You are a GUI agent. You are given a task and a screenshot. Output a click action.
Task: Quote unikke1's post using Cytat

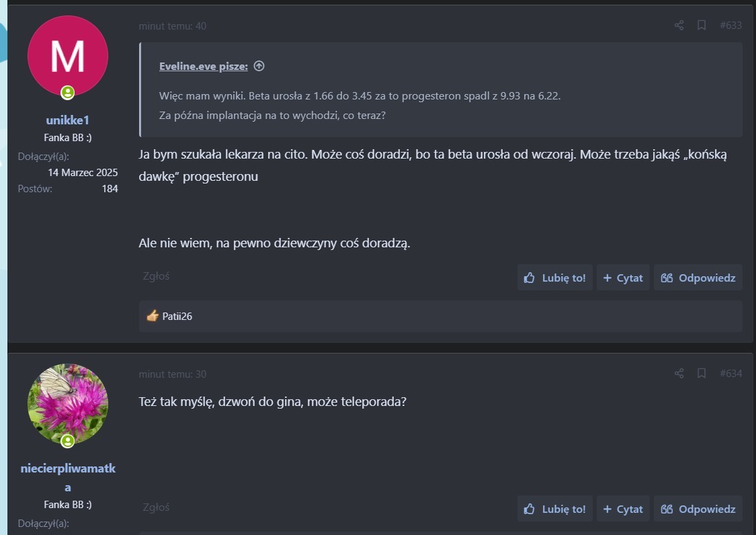(623, 278)
